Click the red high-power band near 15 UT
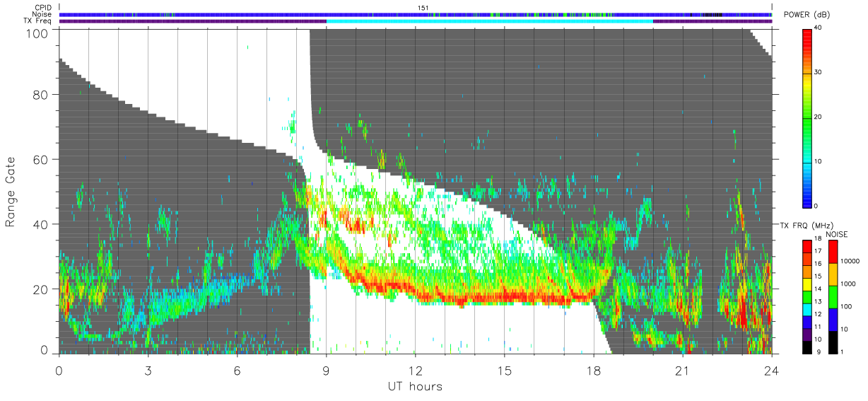The height and width of the screenshot is (401, 868). click(x=504, y=298)
